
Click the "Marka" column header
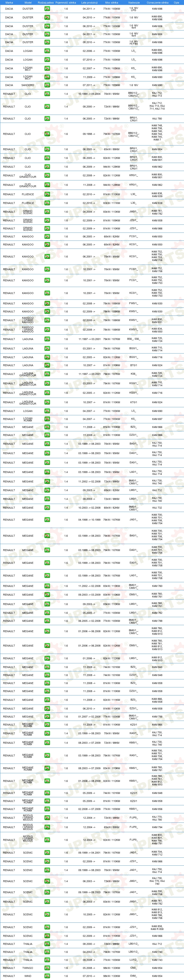click(9, 2)
